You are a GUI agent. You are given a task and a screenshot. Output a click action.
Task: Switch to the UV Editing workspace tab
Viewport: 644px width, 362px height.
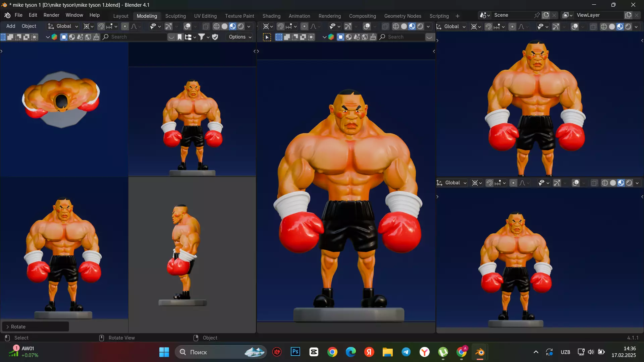[x=205, y=16]
